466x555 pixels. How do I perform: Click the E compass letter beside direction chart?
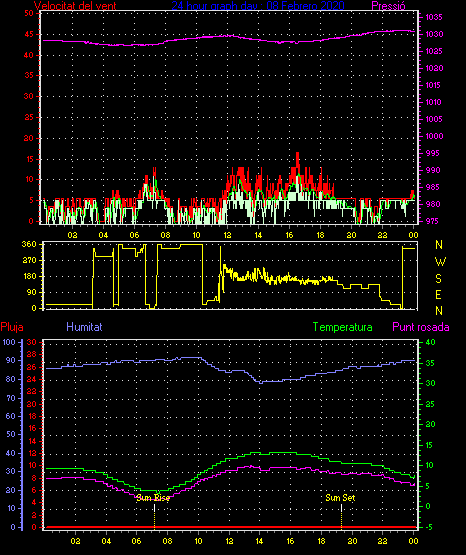click(x=438, y=294)
